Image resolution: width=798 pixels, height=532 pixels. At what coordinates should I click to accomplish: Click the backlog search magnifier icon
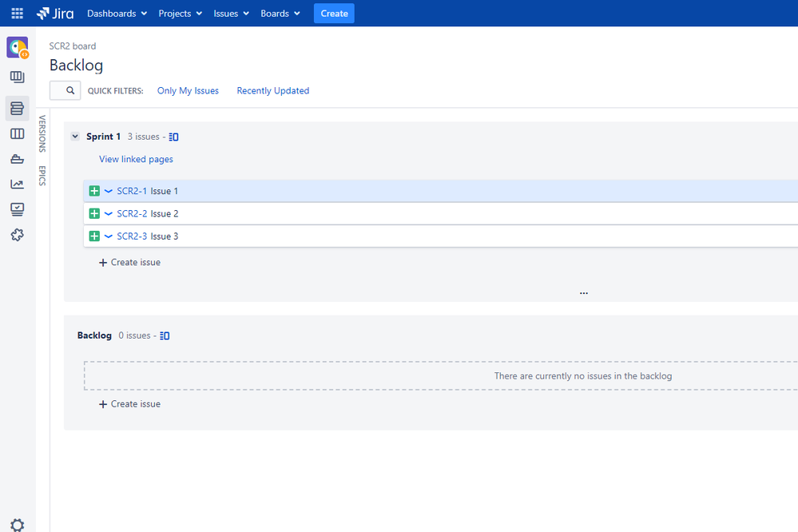click(70, 90)
